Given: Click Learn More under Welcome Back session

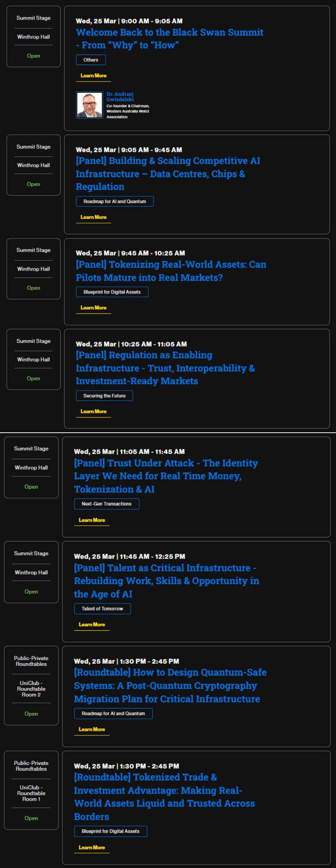Looking at the screenshot, I should point(93,76).
